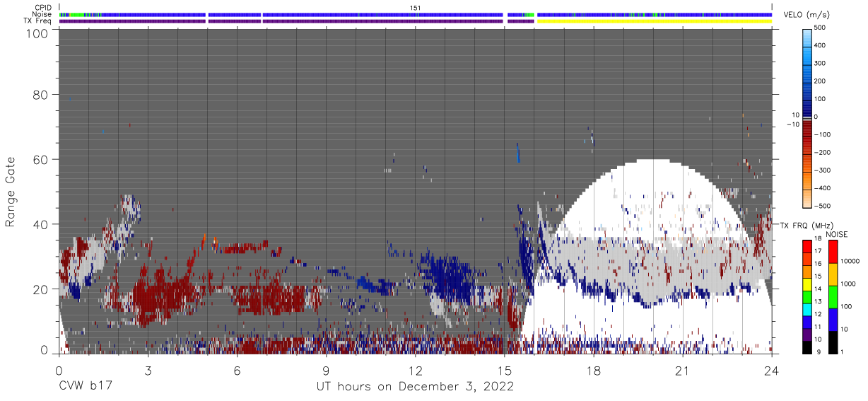Click the 18 tick on the UT hours axis
The image size is (868, 401).
click(593, 370)
